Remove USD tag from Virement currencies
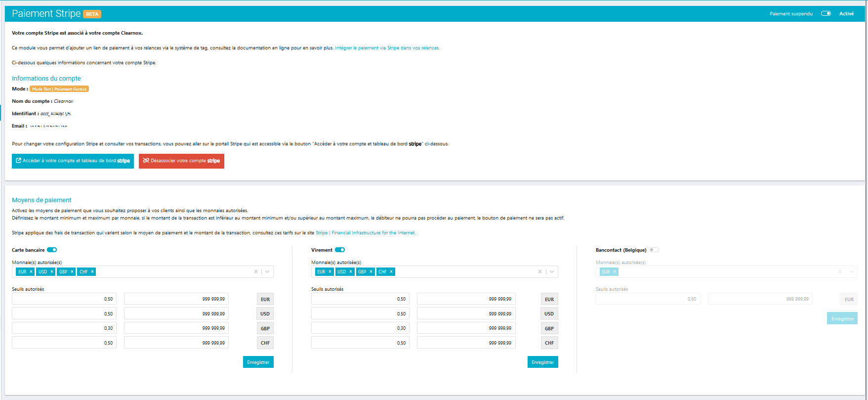This screenshot has width=868, height=400. pyautogui.click(x=351, y=272)
